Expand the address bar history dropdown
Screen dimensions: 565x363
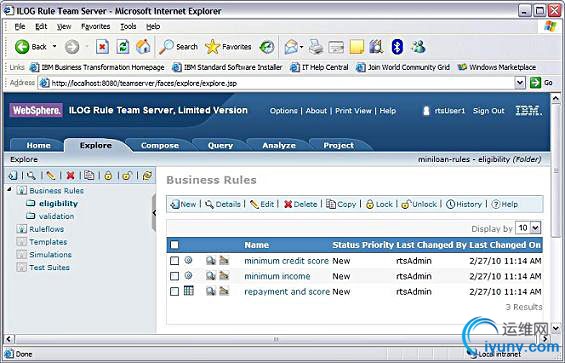520,83
